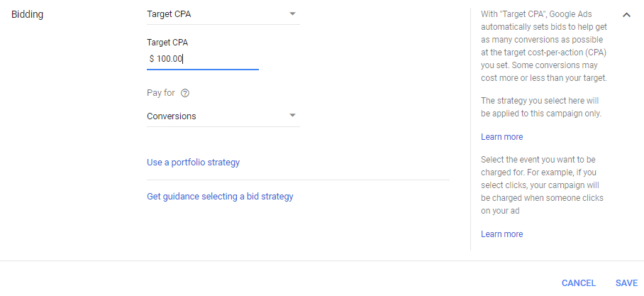Open Learn more under the campaign strategy note
The height and width of the screenshot is (296, 644).
502,137
